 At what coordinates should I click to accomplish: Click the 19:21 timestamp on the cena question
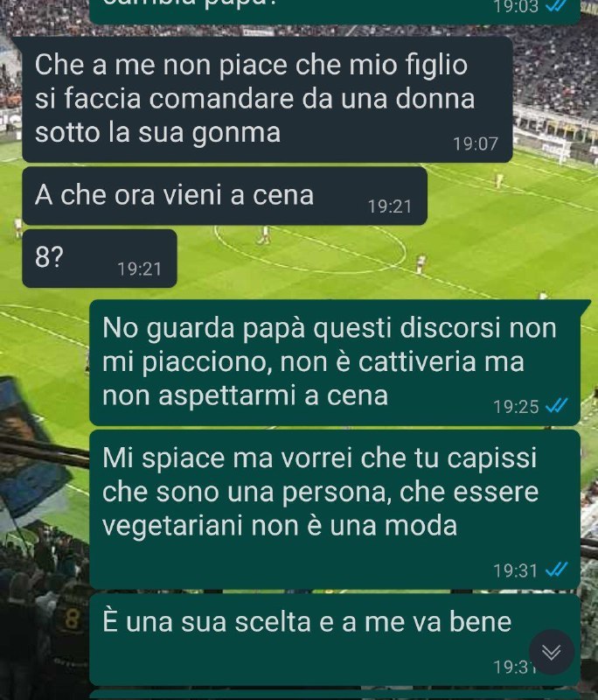[389, 206]
